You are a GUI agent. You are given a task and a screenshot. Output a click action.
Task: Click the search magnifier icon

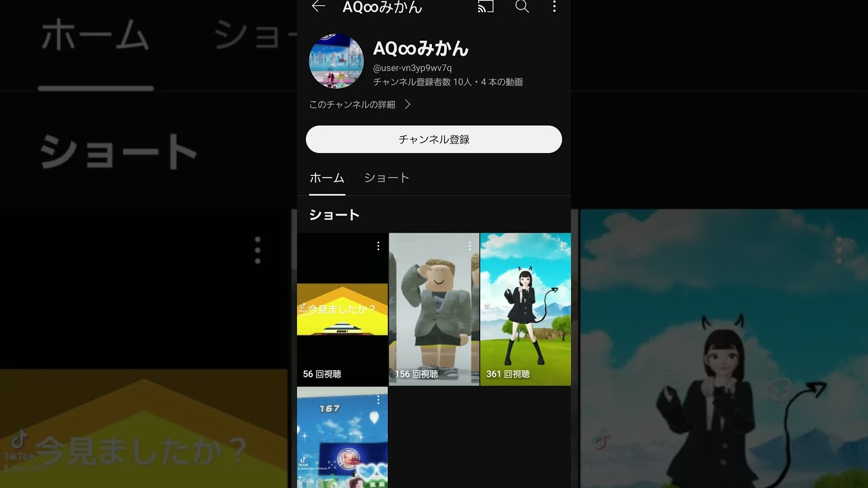click(x=521, y=7)
